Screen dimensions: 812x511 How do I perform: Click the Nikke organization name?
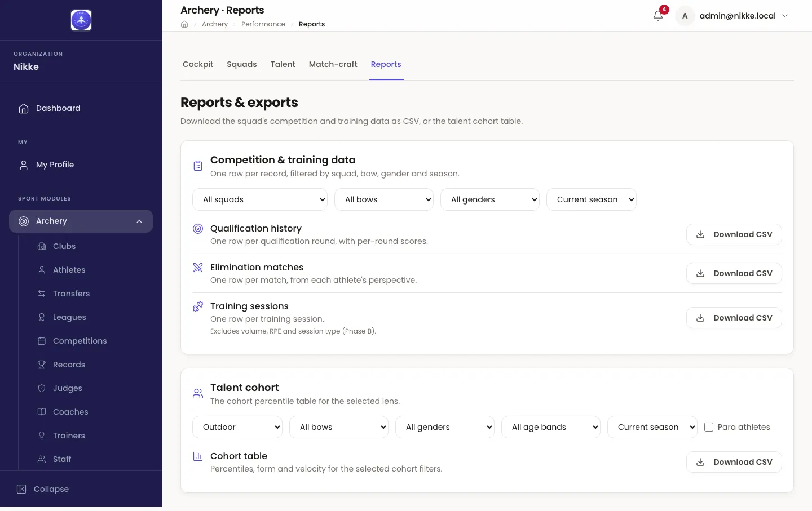pyautogui.click(x=27, y=66)
